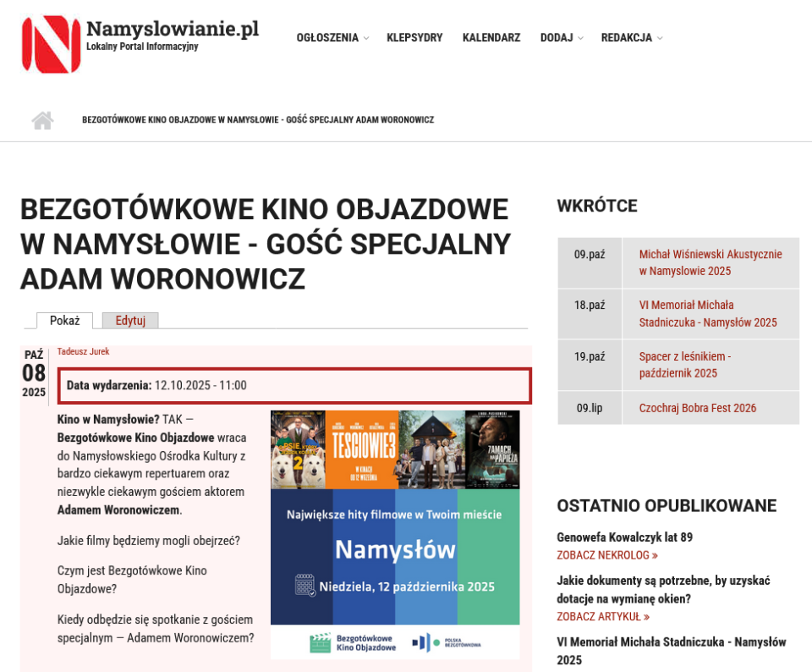Click the Namyslowianie.pl site title text
This screenshot has width=812, height=672.
tap(173, 30)
